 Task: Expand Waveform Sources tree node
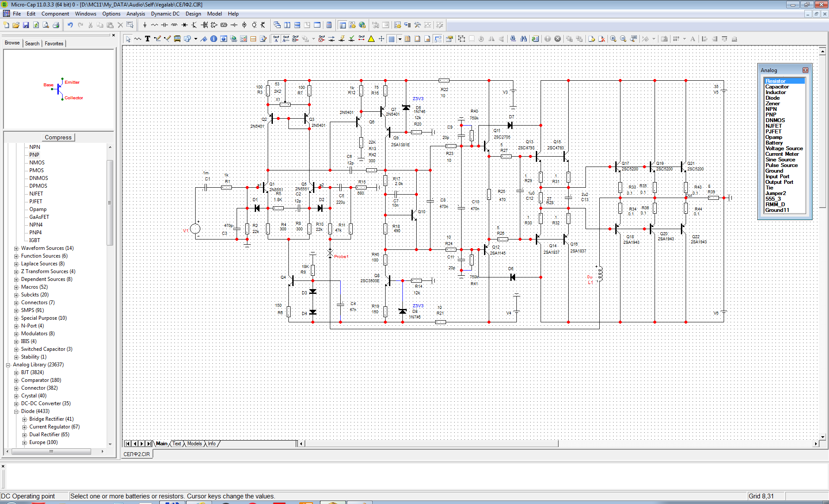[x=16, y=249]
